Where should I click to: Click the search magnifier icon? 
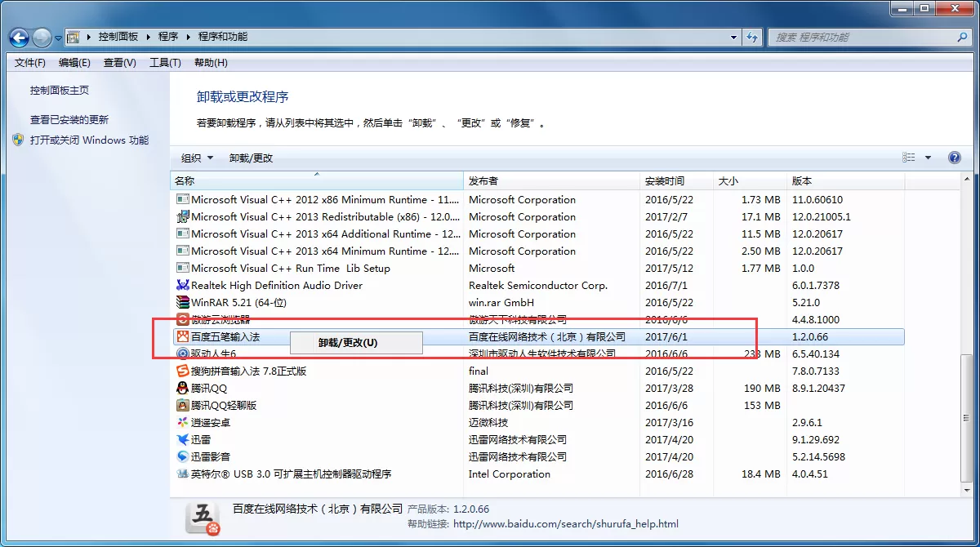[x=962, y=37]
